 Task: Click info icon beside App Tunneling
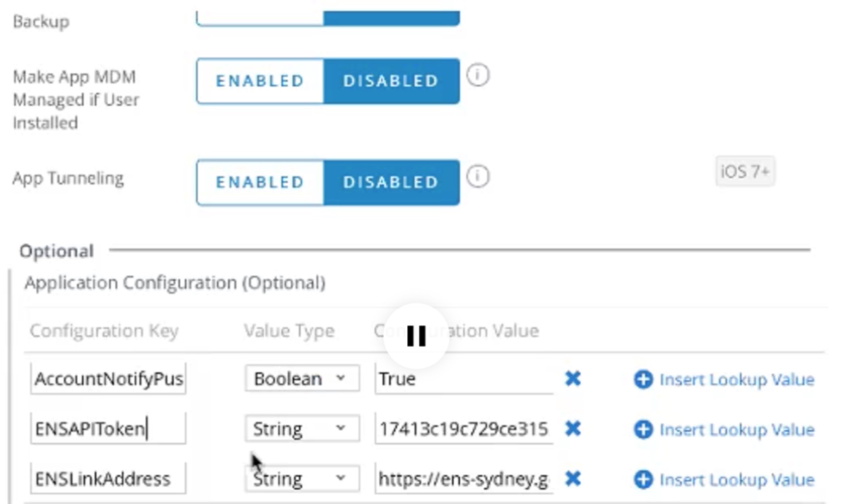(x=478, y=177)
